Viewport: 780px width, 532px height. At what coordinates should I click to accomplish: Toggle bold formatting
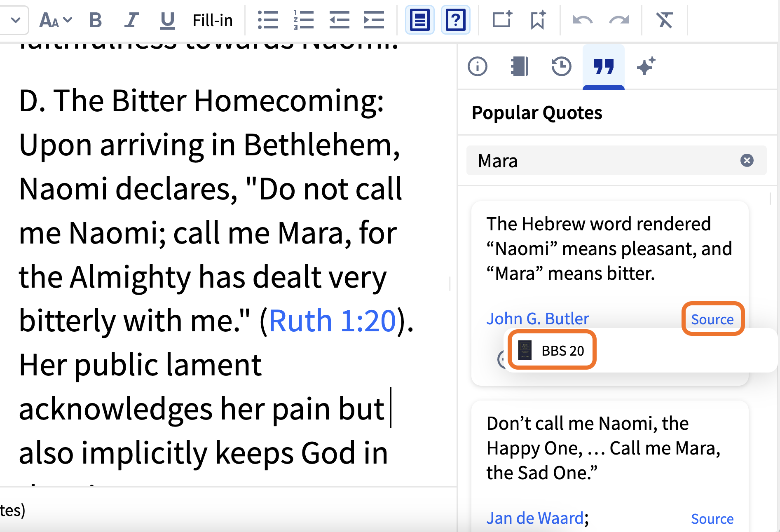coord(95,20)
